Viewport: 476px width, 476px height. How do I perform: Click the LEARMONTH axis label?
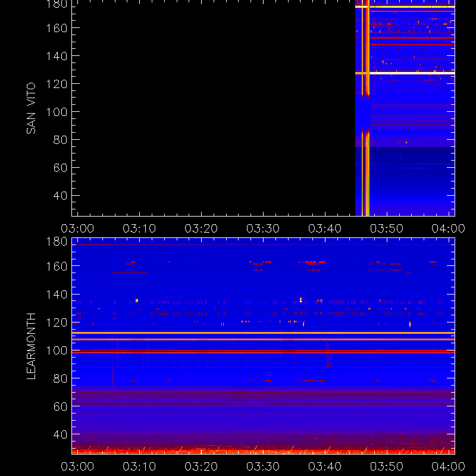click(31, 346)
